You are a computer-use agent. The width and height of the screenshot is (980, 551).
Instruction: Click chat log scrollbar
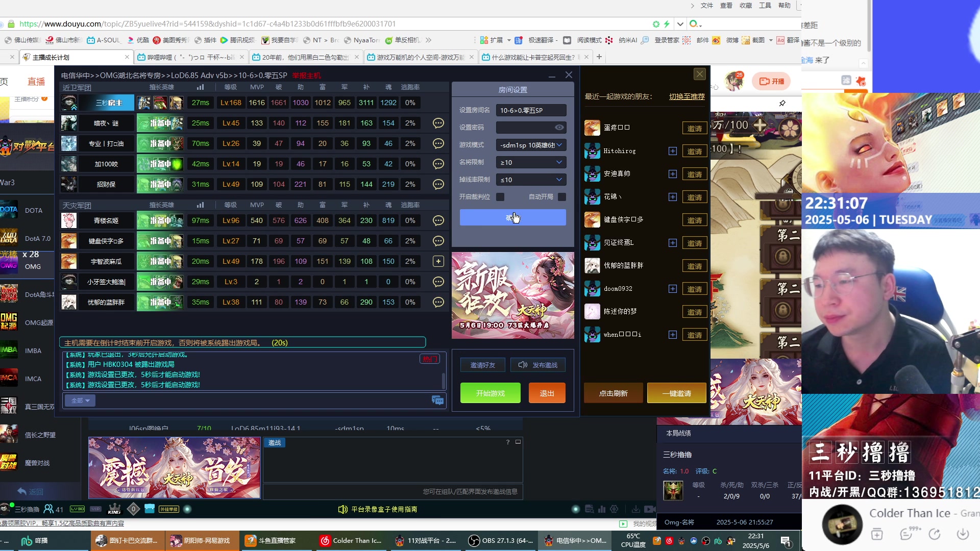[x=443, y=380]
